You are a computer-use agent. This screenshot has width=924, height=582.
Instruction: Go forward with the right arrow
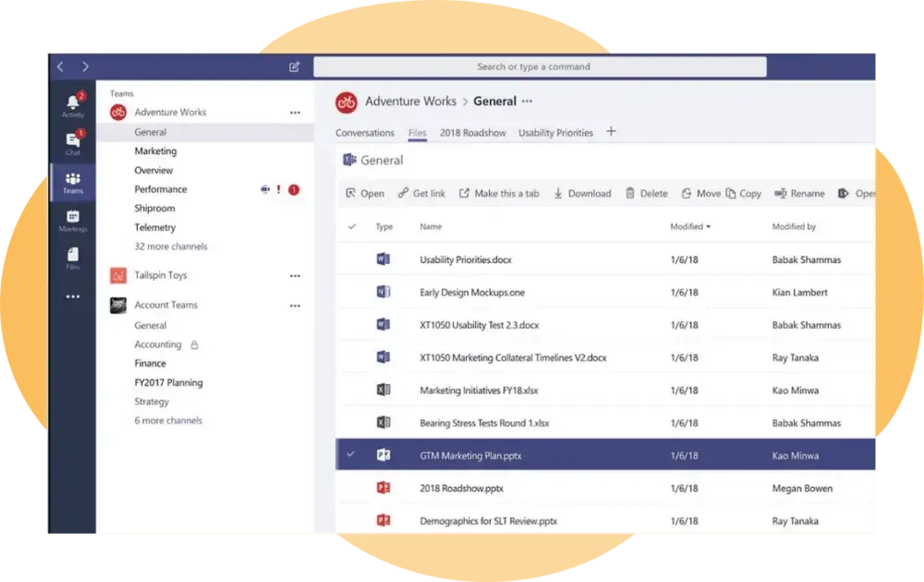click(x=85, y=67)
